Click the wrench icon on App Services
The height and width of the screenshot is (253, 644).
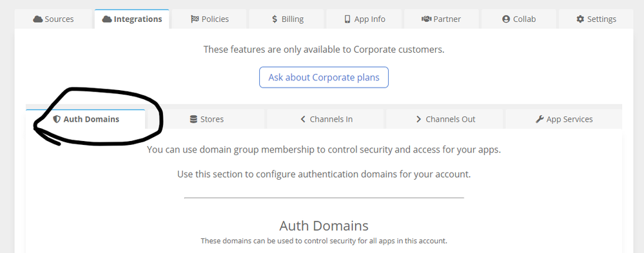[540, 119]
